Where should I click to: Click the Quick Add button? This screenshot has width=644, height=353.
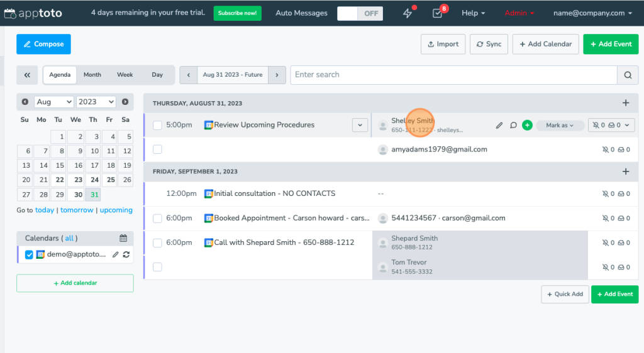point(565,295)
